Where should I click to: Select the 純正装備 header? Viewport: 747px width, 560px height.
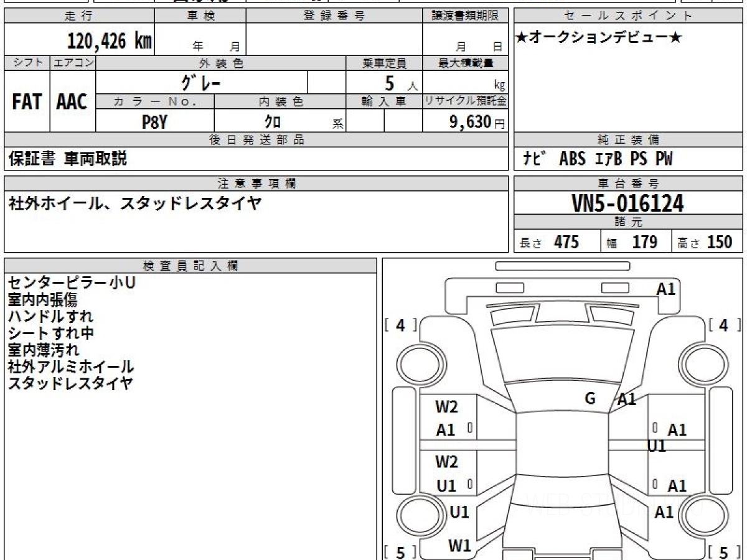628,140
